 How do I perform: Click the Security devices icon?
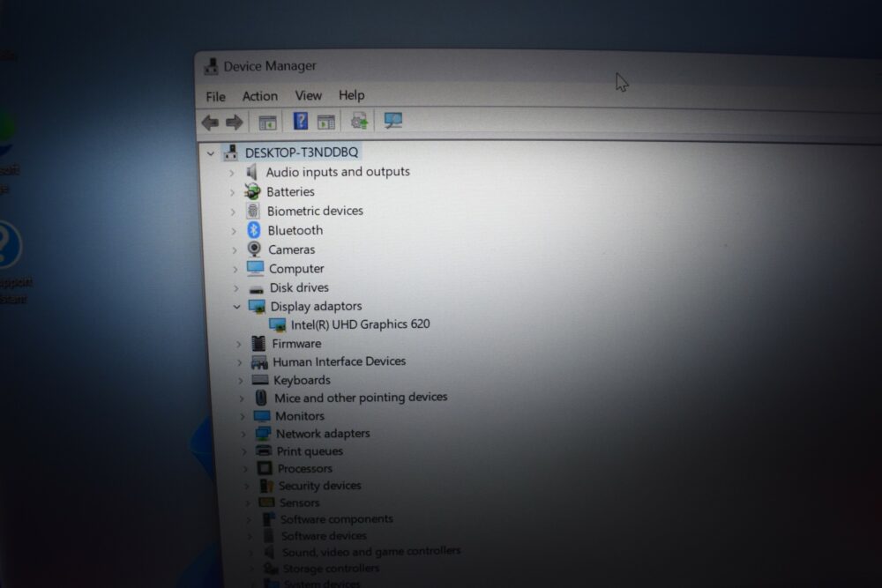(266, 485)
